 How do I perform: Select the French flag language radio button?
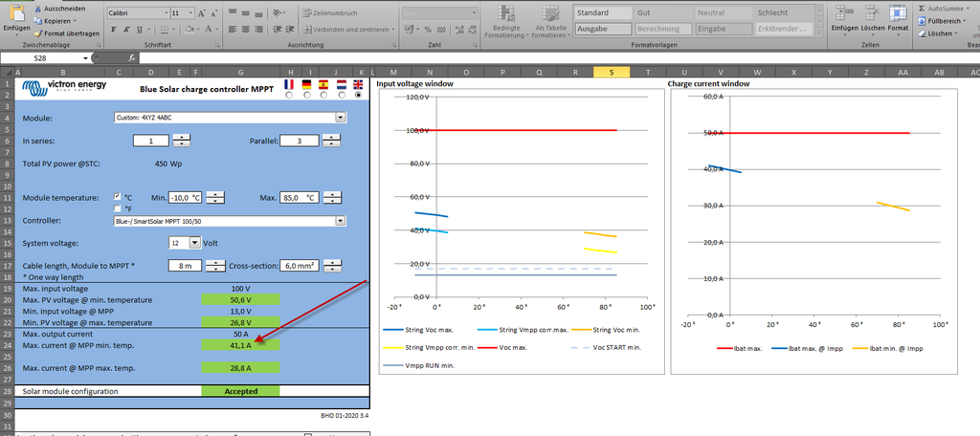pos(289,96)
